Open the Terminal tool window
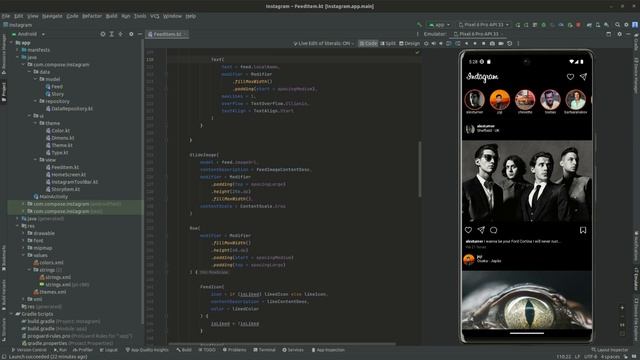This screenshot has width=640, height=360. (x=264, y=350)
